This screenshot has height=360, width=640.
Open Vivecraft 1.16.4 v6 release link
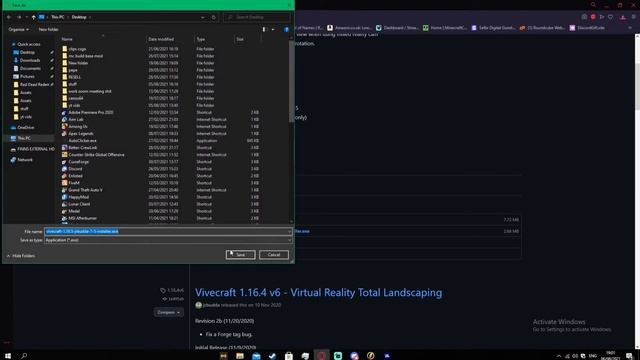click(318, 293)
